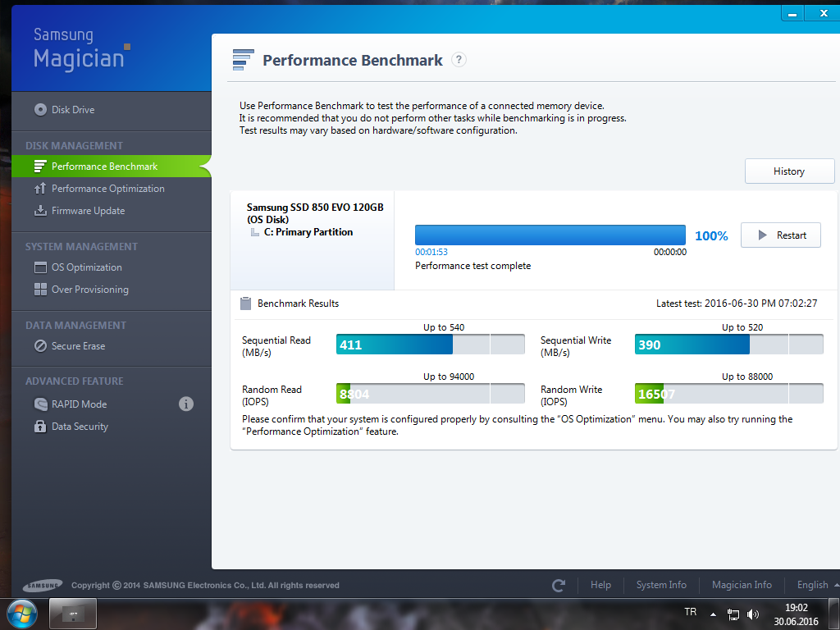
Task: Select RAPID Mode in Advanced Feature
Action: coord(79,404)
